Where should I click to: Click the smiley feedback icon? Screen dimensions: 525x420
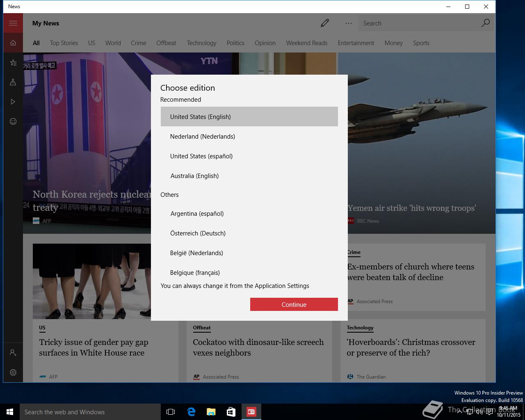tap(13, 121)
